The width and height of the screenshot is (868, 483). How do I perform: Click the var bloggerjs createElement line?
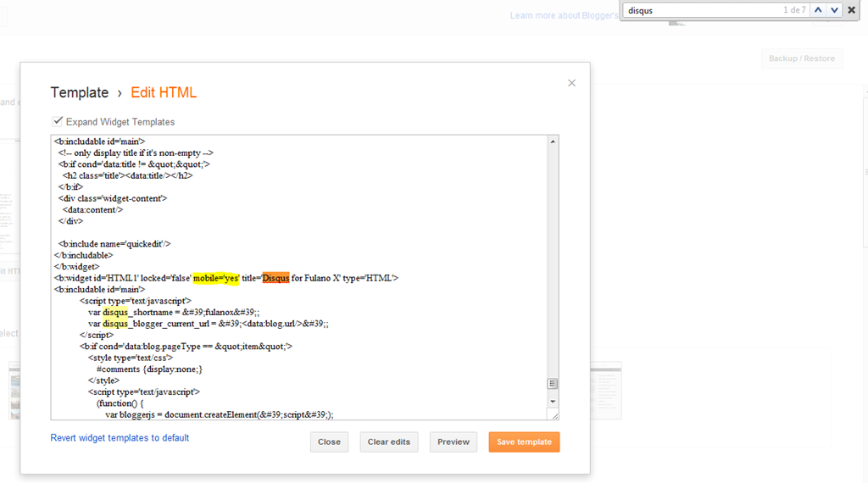220,415
